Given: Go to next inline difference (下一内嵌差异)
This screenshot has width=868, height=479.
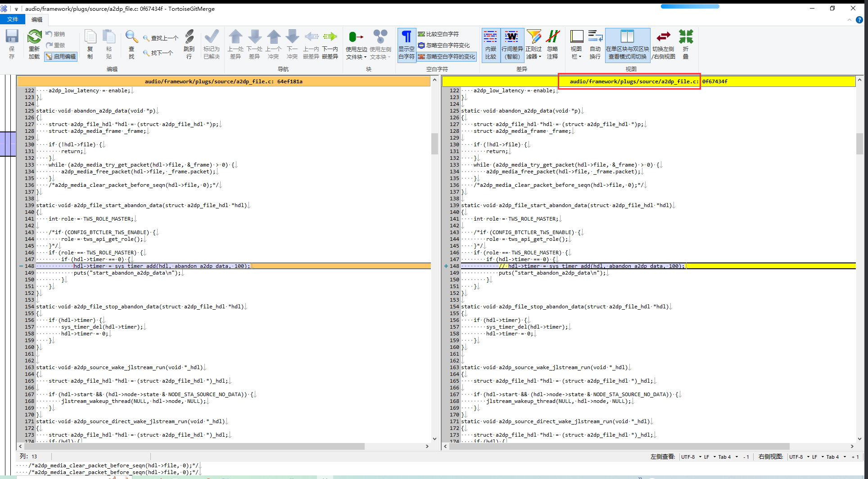Looking at the screenshot, I should (330, 44).
